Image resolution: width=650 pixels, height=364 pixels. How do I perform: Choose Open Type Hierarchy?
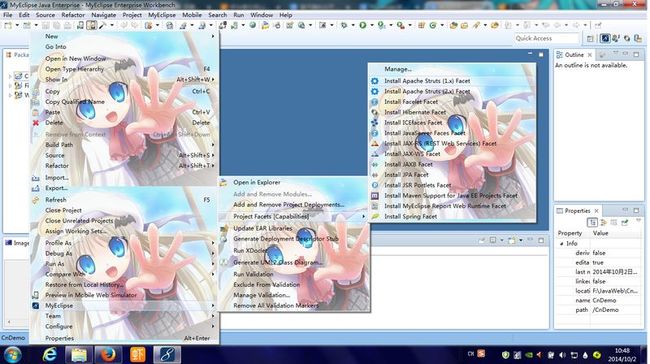tap(75, 69)
